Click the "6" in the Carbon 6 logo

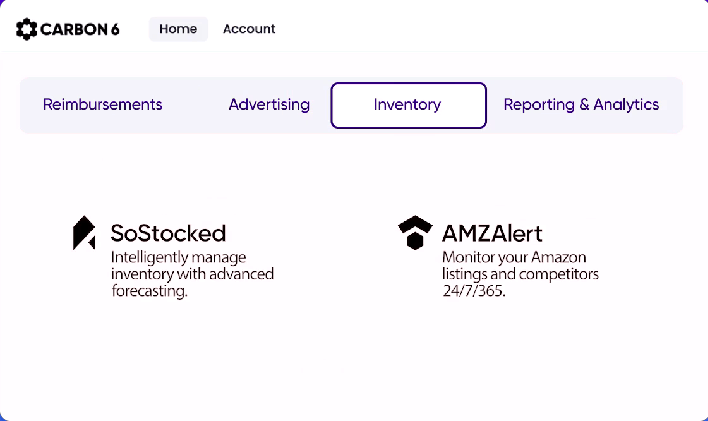(114, 29)
